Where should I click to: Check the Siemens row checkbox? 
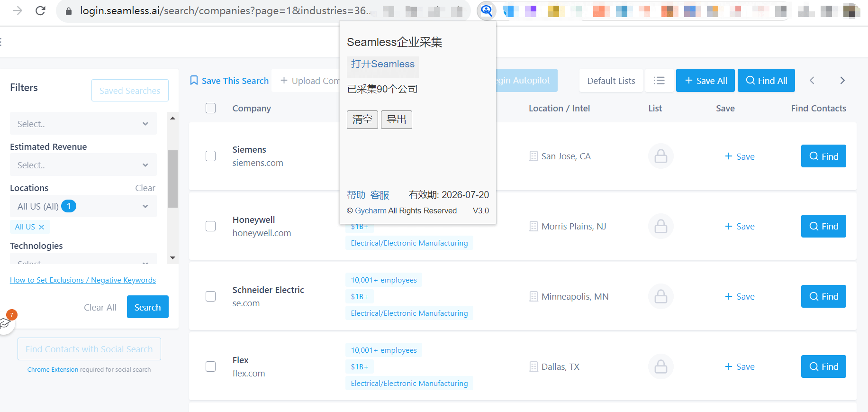coord(211,156)
